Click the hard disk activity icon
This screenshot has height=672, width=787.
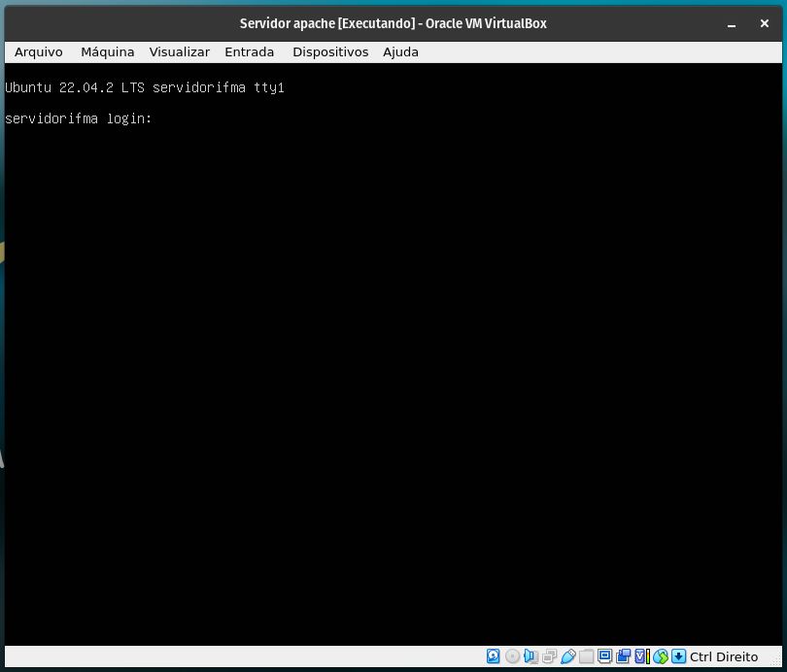click(493, 656)
